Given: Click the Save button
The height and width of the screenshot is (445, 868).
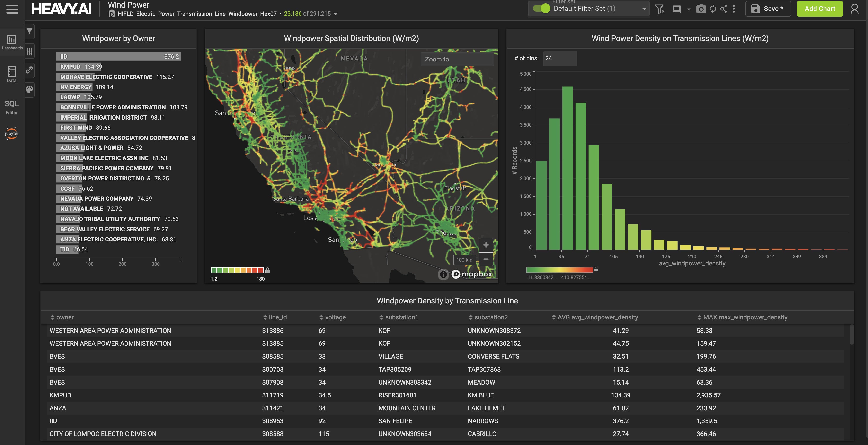Looking at the screenshot, I should pyautogui.click(x=768, y=9).
